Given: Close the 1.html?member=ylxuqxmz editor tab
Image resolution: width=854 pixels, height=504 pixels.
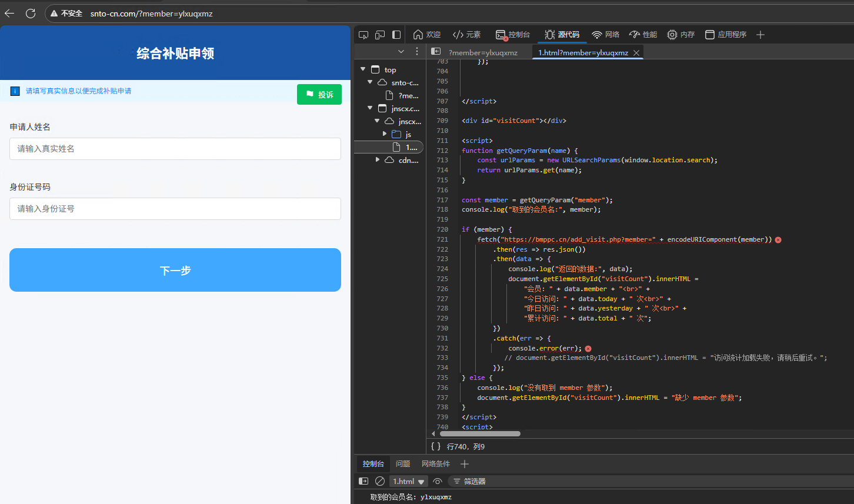Looking at the screenshot, I should [x=636, y=52].
